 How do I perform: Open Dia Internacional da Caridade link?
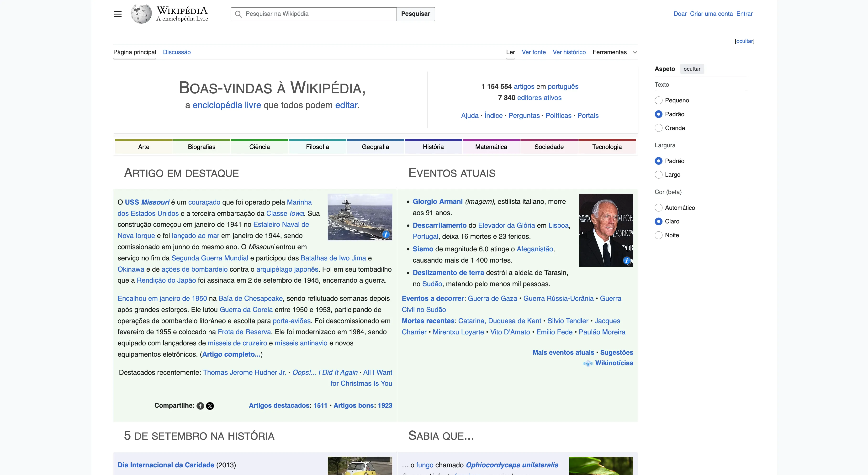[x=166, y=465]
